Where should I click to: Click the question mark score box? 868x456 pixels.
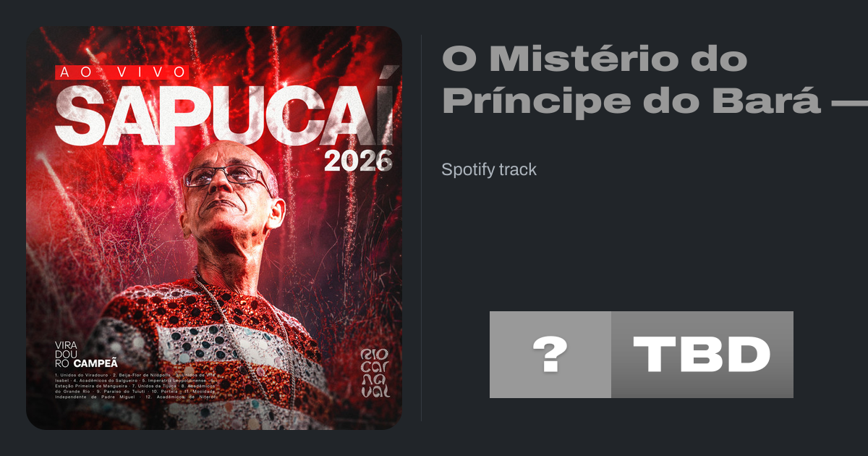pos(550,355)
